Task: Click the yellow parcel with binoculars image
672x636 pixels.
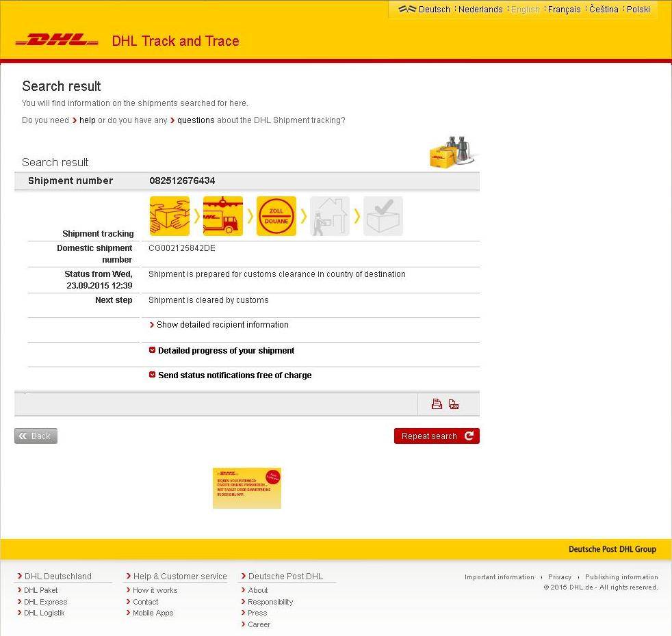Action: (453, 153)
